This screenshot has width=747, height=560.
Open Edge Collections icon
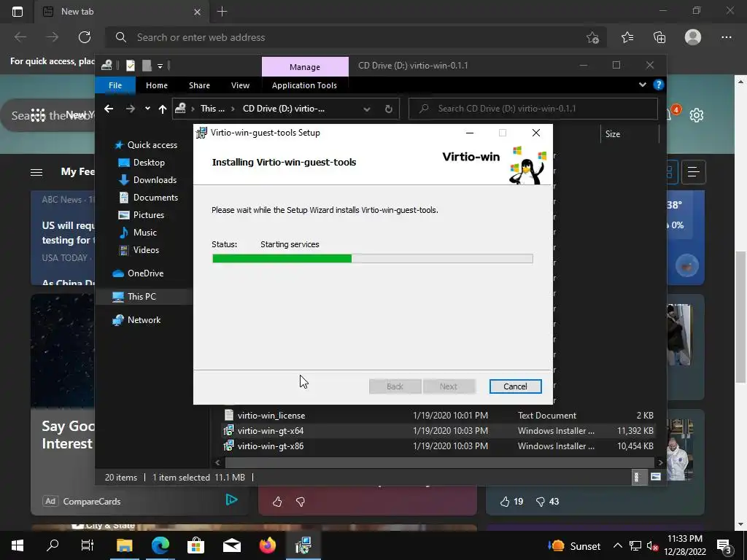(x=659, y=37)
